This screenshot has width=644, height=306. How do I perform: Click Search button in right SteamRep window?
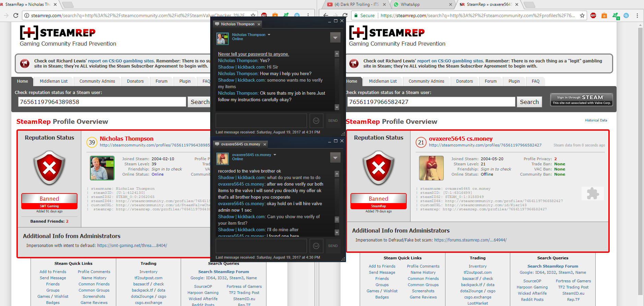click(x=529, y=102)
